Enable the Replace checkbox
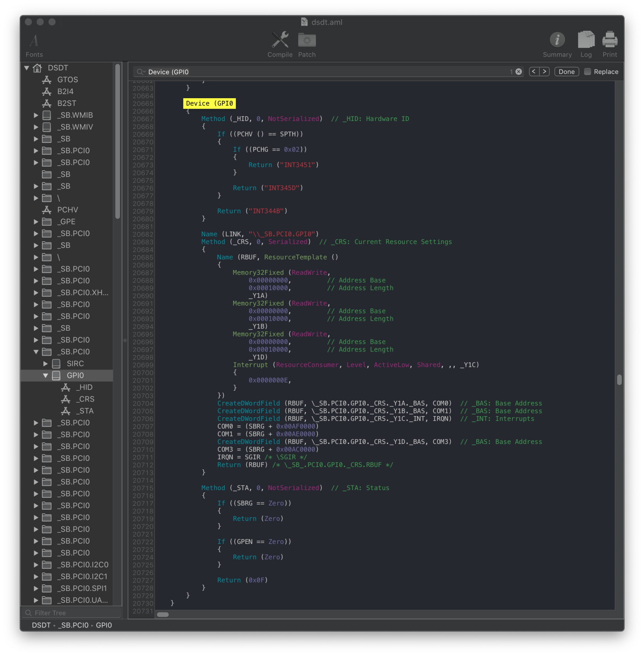This screenshot has width=644, height=656. 587,72
